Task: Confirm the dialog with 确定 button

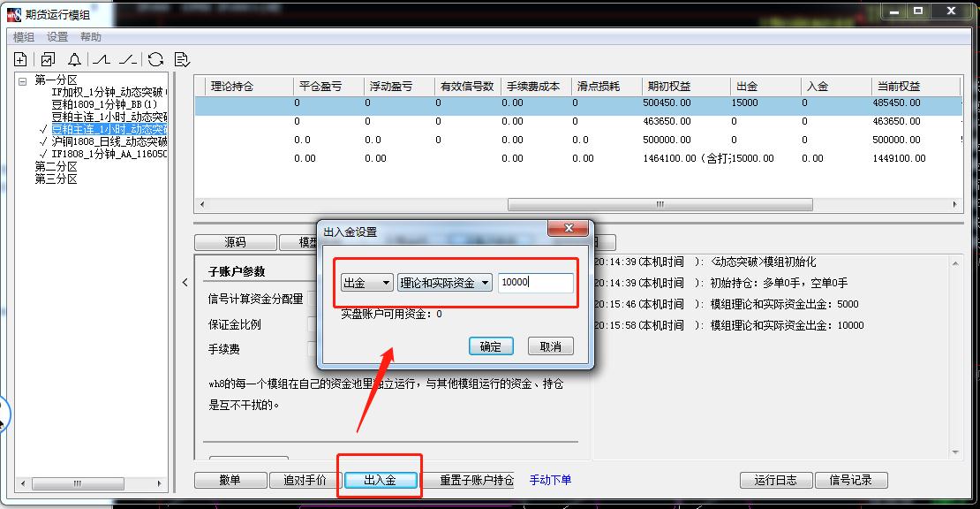Action: 491,346
